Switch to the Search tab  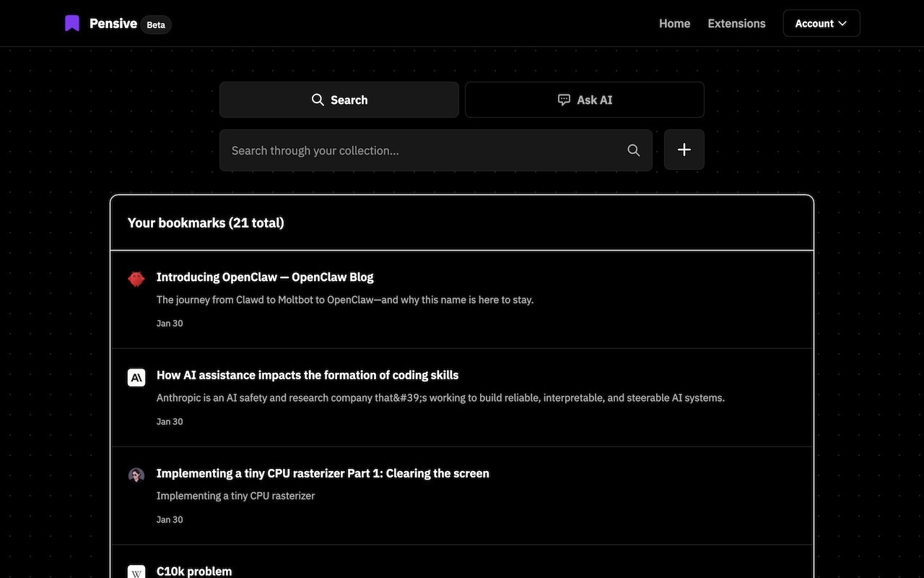tap(339, 100)
